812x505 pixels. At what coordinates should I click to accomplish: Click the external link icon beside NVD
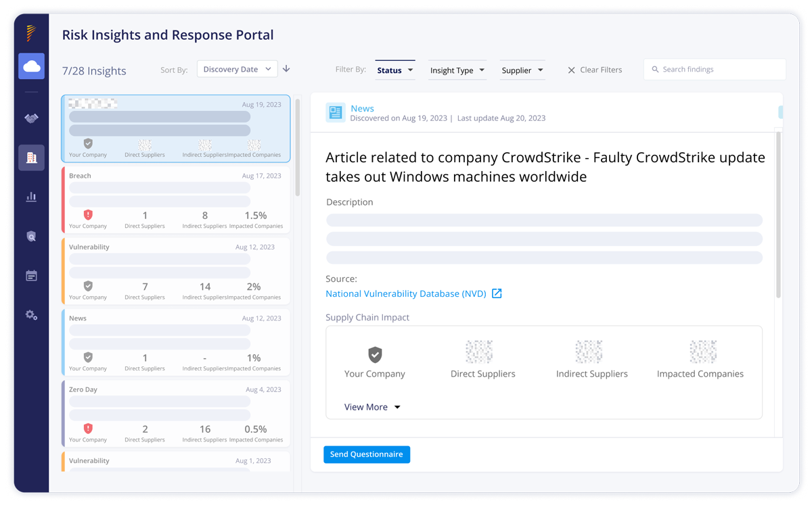pos(497,293)
